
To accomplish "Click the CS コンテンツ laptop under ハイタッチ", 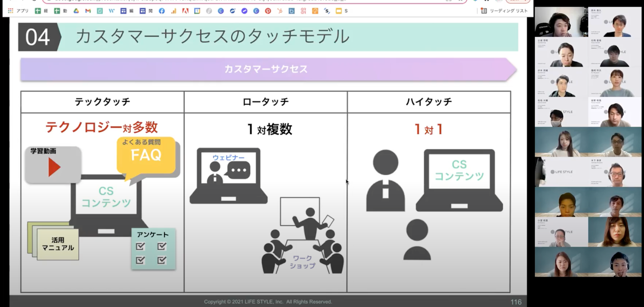I will (x=459, y=180).
